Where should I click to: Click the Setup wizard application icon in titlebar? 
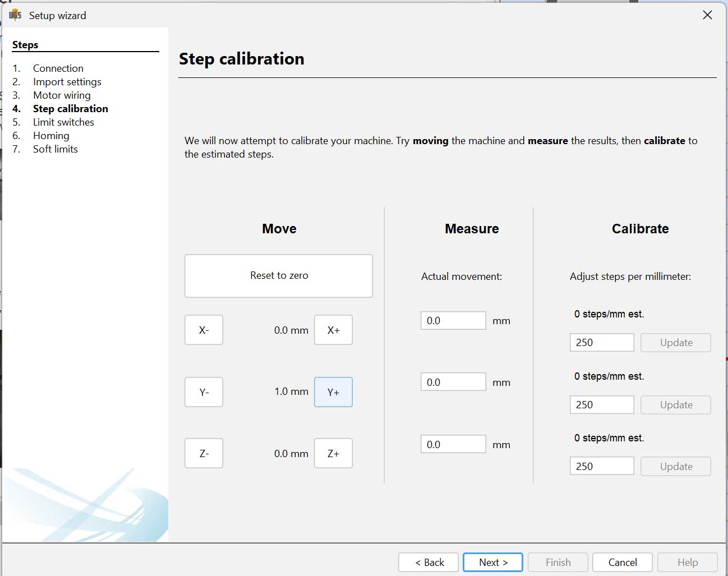[15, 15]
